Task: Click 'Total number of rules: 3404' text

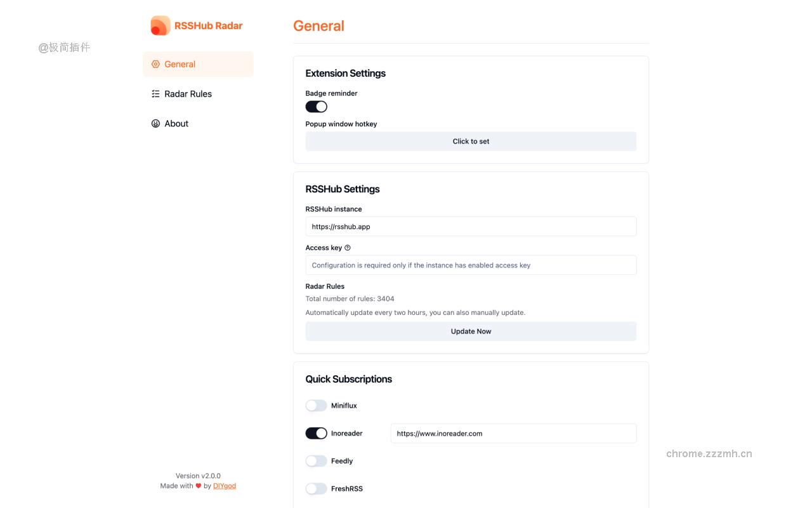Action: (350, 298)
